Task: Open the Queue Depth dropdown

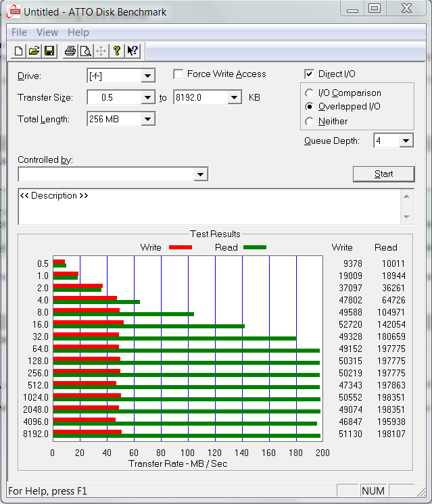Action: click(x=405, y=141)
